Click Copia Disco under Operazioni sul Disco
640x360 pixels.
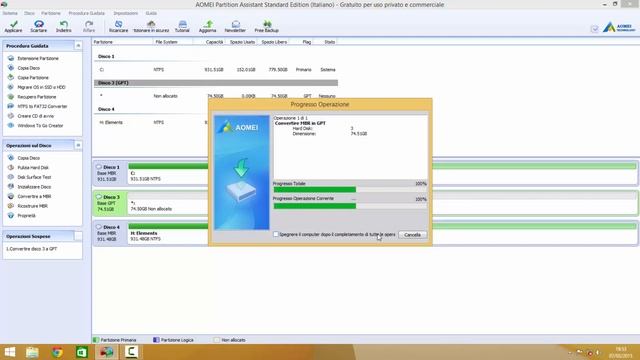pos(28,158)
